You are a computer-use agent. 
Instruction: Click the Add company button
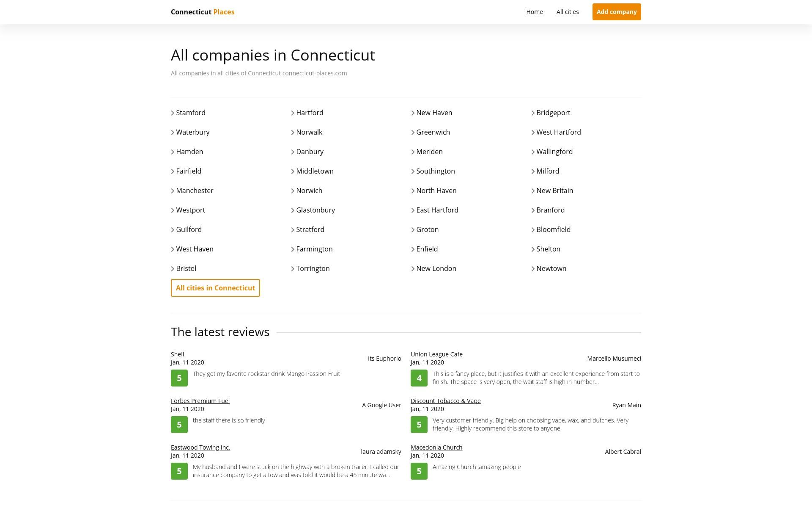click(617, 12)
